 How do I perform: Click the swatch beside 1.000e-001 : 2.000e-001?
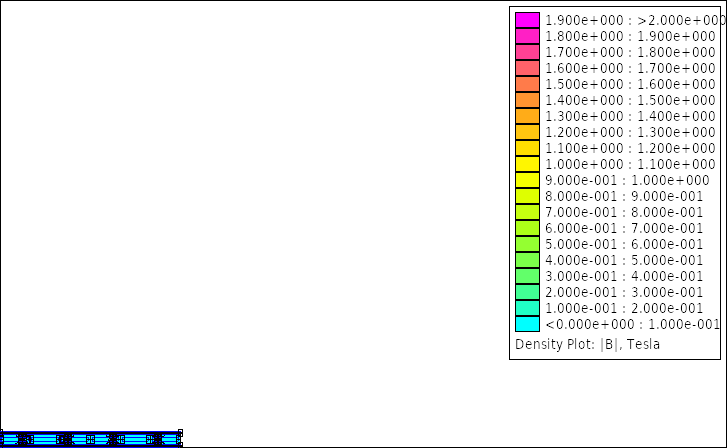pyautogui.click(x=527, y=308)
